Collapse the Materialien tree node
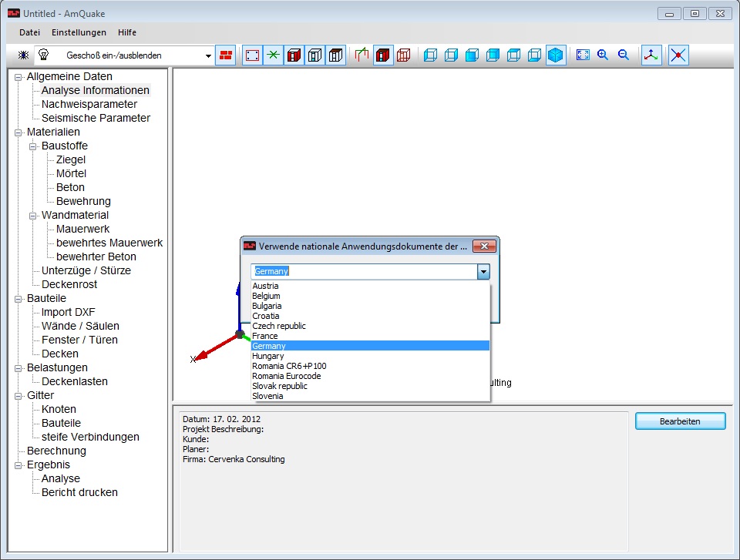This screenshot has width=740, height=560. [18, 132]
